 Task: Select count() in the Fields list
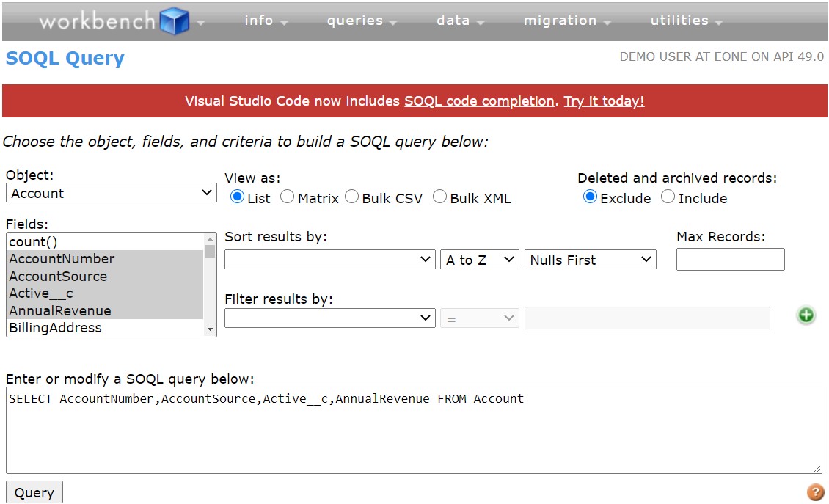tap(105, 241)
